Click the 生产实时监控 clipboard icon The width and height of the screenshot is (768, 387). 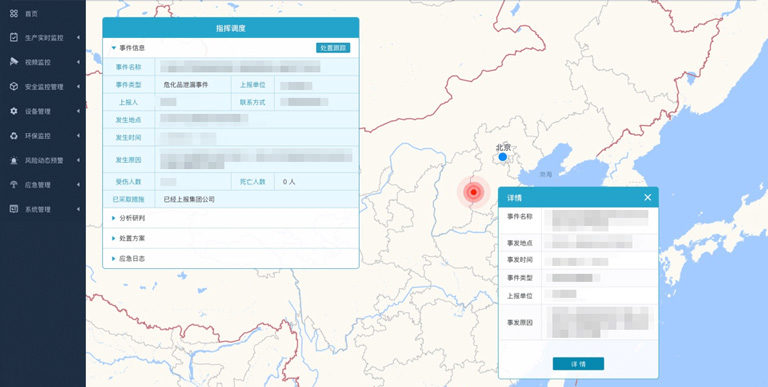(14, 38)
